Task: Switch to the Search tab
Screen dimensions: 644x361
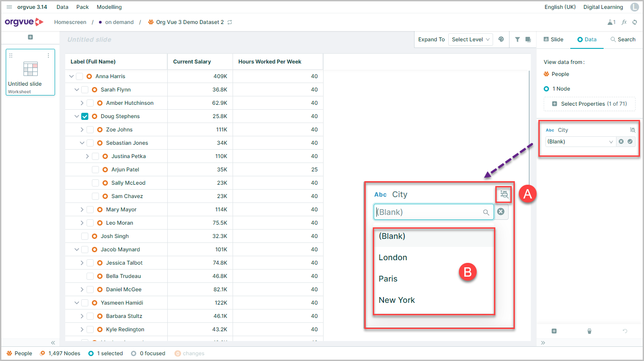Action: [x=623, y=40]
